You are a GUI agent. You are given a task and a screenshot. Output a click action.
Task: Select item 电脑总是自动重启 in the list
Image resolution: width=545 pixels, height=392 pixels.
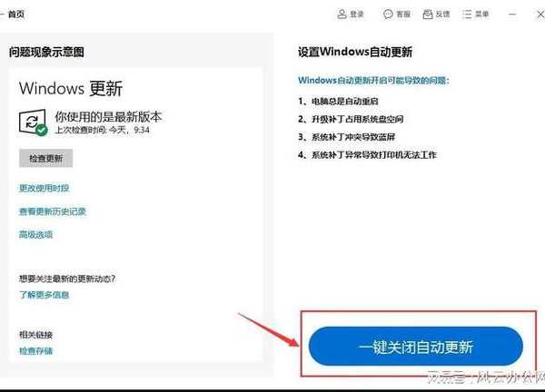345,102
